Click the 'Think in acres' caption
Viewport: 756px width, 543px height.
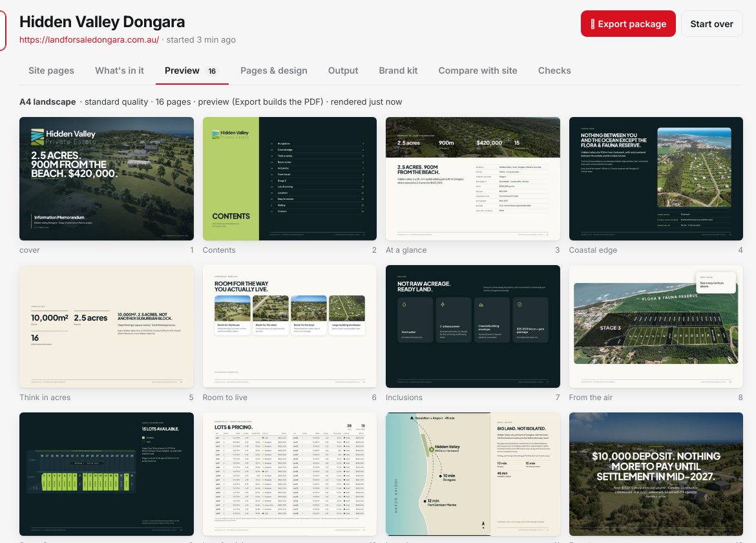45,398
